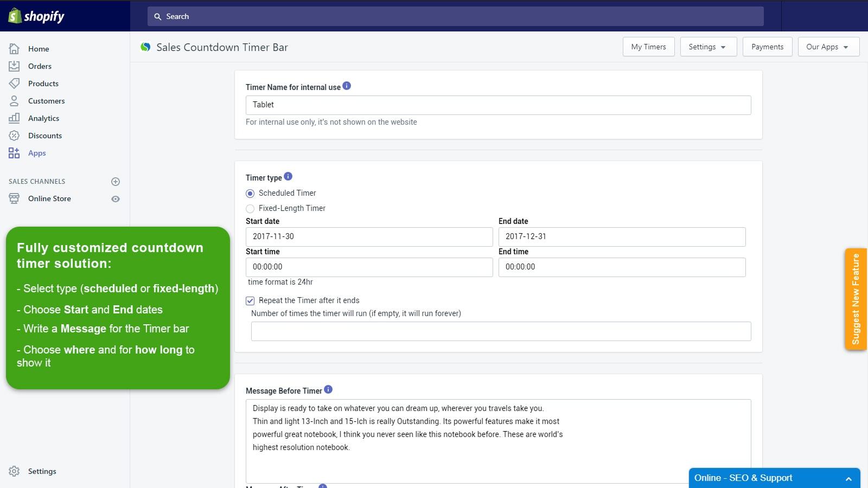This screenshot has width=868, height=488.
Task: Open the Customers menu item
Action: tap(46, 101)
